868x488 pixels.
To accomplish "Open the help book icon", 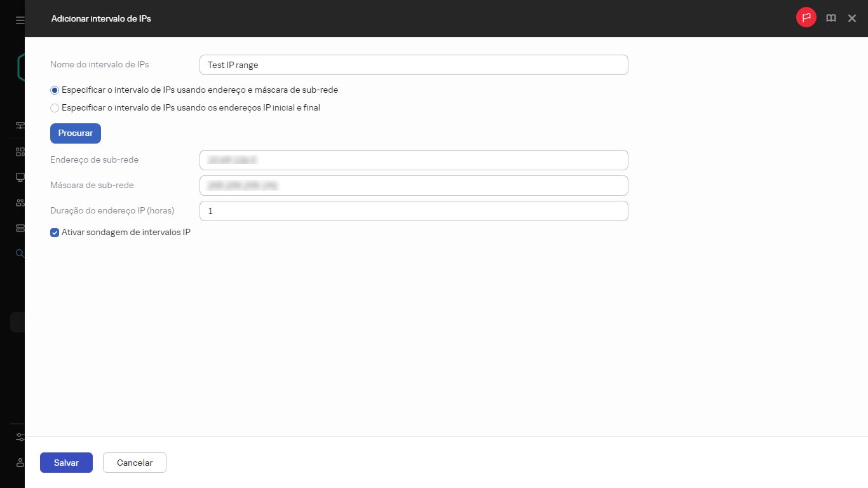I will [831, 18].
